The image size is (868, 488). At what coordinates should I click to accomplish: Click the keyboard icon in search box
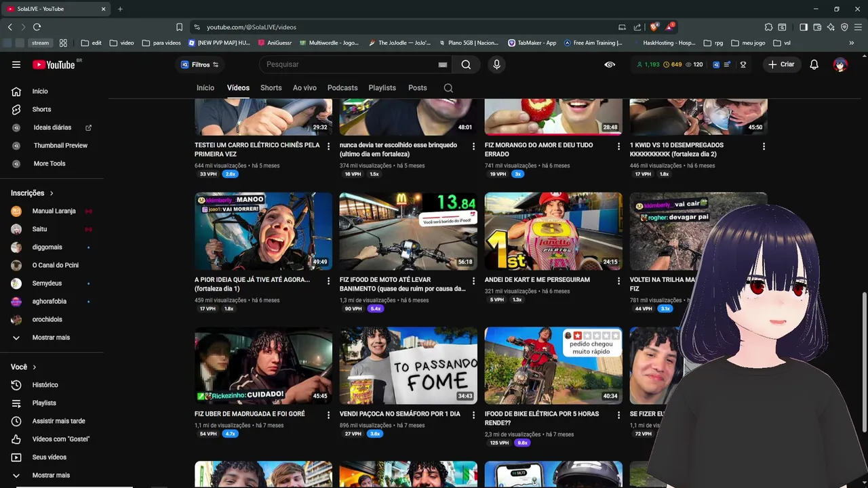coord(443,64)
